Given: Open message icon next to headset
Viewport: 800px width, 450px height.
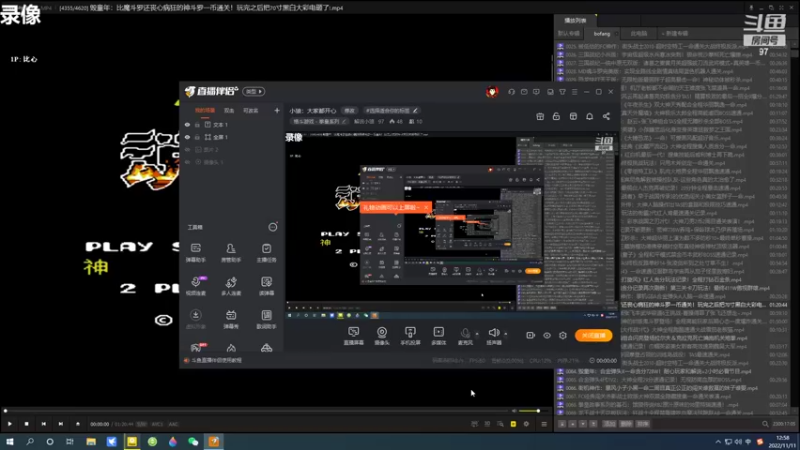Looking at the screenshot, I should pyautogui.click(x=524, y=92).
